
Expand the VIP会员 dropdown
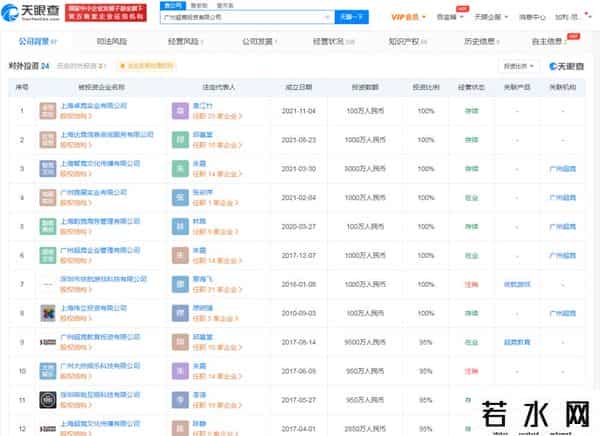408,17
